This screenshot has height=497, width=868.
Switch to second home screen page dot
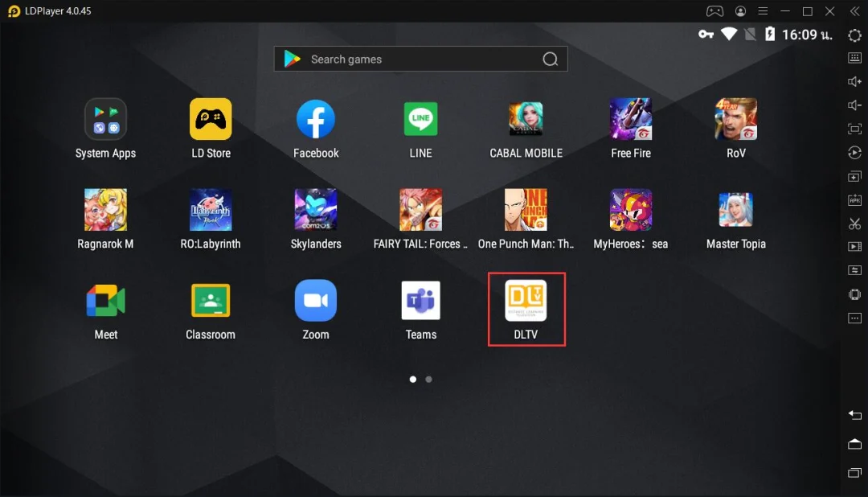[x=428, y=380]
